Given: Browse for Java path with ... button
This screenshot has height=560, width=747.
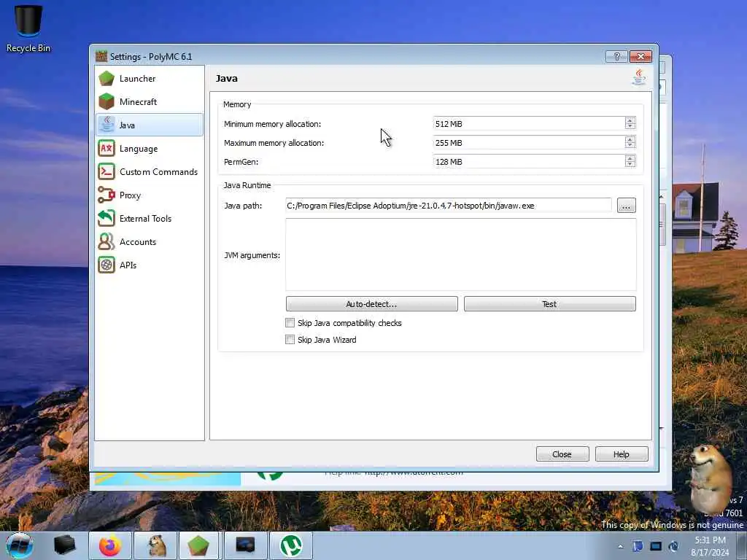Looking at the screenshot, I should 626,206.
